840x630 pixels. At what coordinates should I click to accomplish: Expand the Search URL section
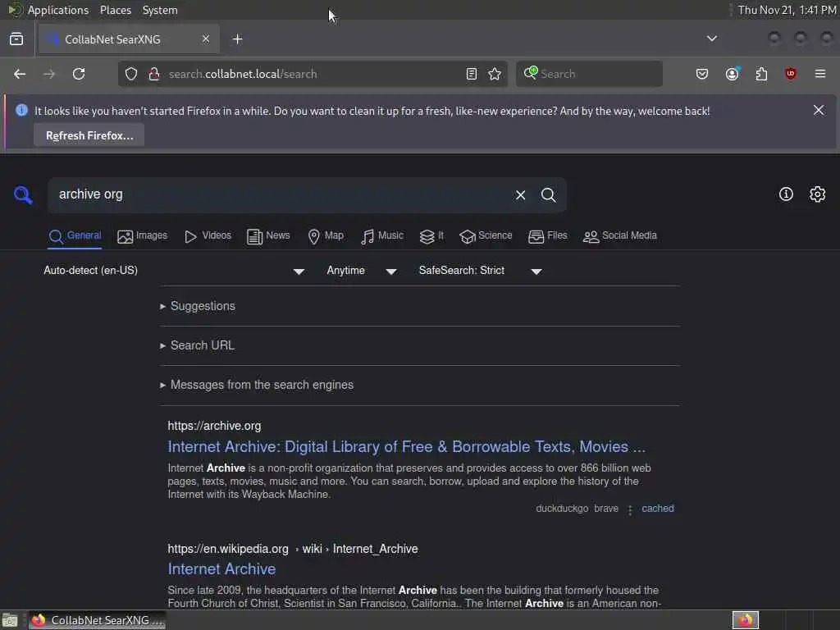pos(197,345)
